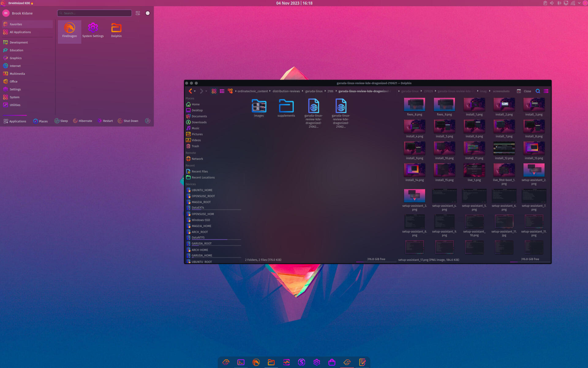Screen dimensions: 588x368
Task: Select the supplements folder
Action: 286,108
